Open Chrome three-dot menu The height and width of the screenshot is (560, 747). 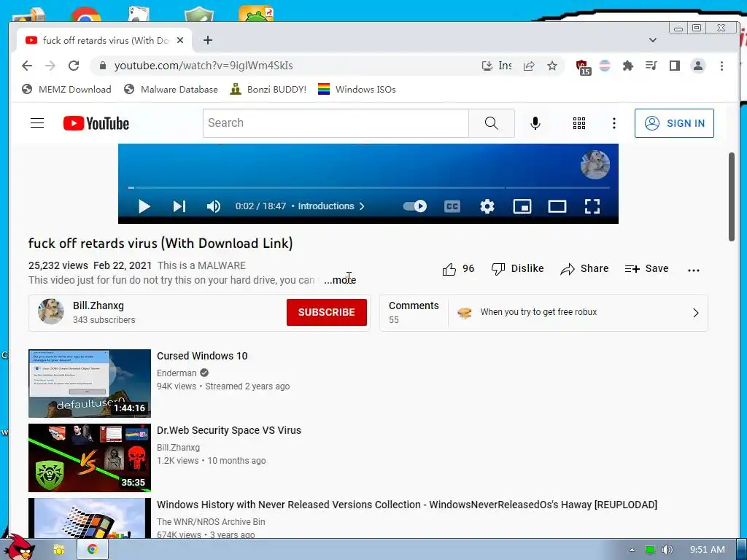(721, 66)
